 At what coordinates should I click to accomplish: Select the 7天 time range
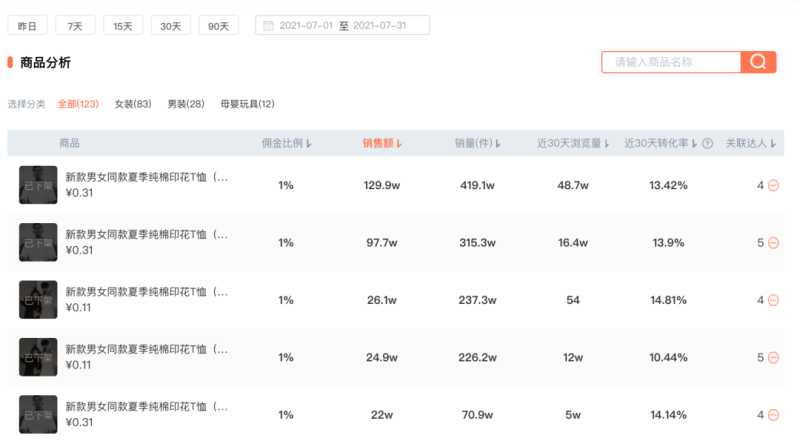[x=75, y=26]
